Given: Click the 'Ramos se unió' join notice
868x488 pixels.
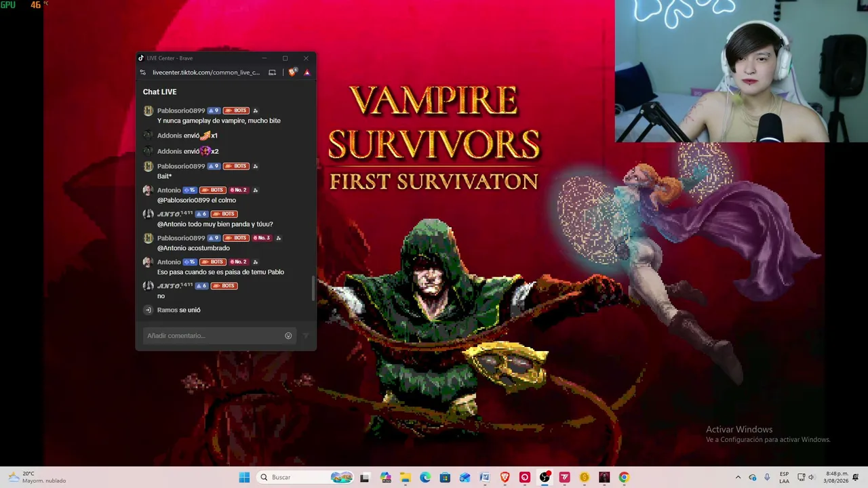Looking at the screenshot, I should (179, 310).
